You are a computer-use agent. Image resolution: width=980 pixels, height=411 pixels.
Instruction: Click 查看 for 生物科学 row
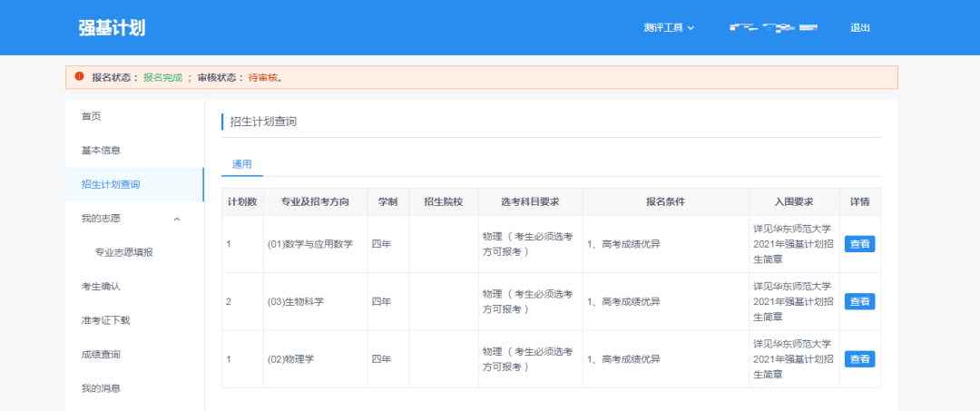pos(859,301)
